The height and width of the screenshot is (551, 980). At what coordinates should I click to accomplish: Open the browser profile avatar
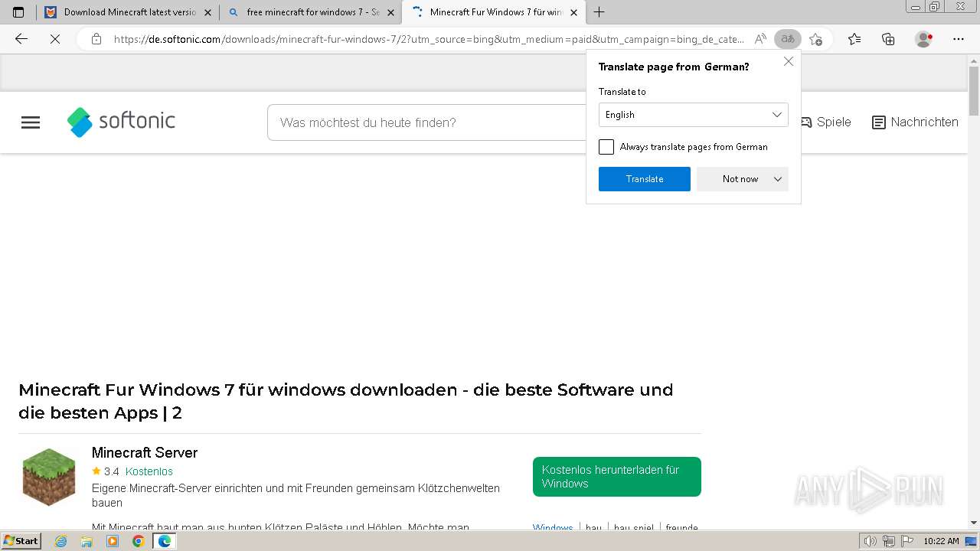coord(924,39)
